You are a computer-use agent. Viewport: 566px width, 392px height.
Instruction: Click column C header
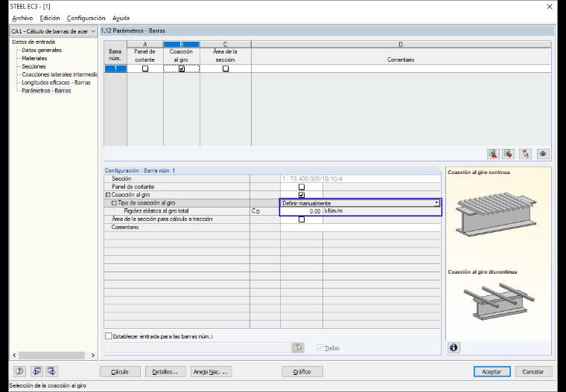click(x=225, y=45)
